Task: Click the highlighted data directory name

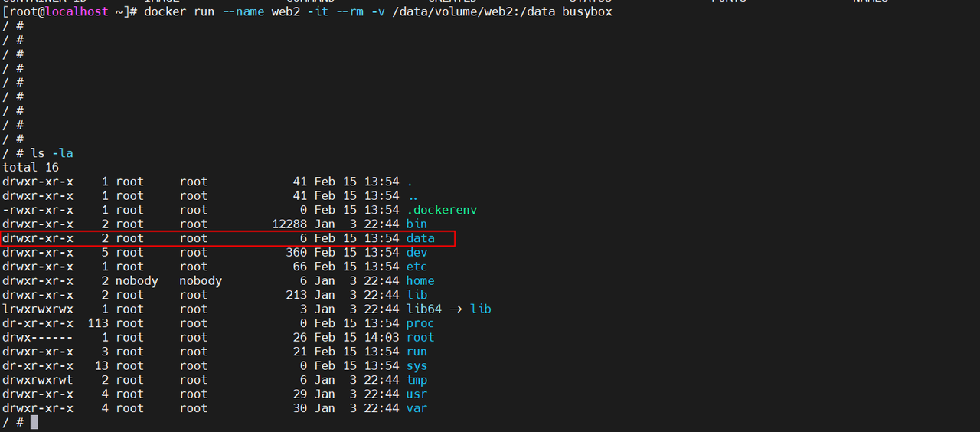Action: (420, 238)
